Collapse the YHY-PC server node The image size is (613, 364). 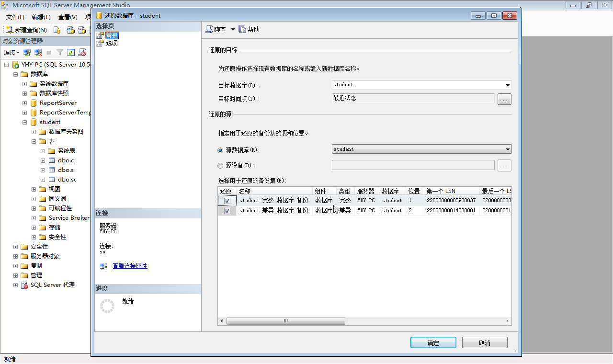6,65
